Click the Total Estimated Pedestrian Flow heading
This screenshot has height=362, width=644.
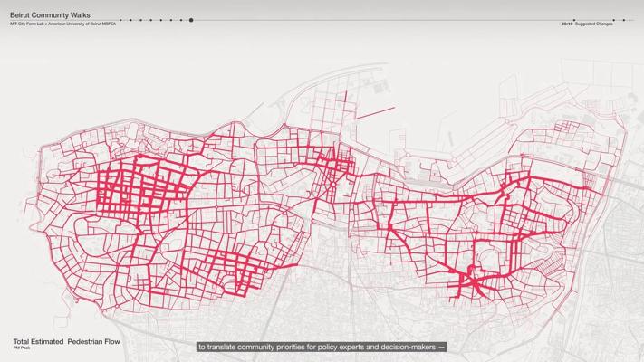pyautogui.click(x=66, y=342)
